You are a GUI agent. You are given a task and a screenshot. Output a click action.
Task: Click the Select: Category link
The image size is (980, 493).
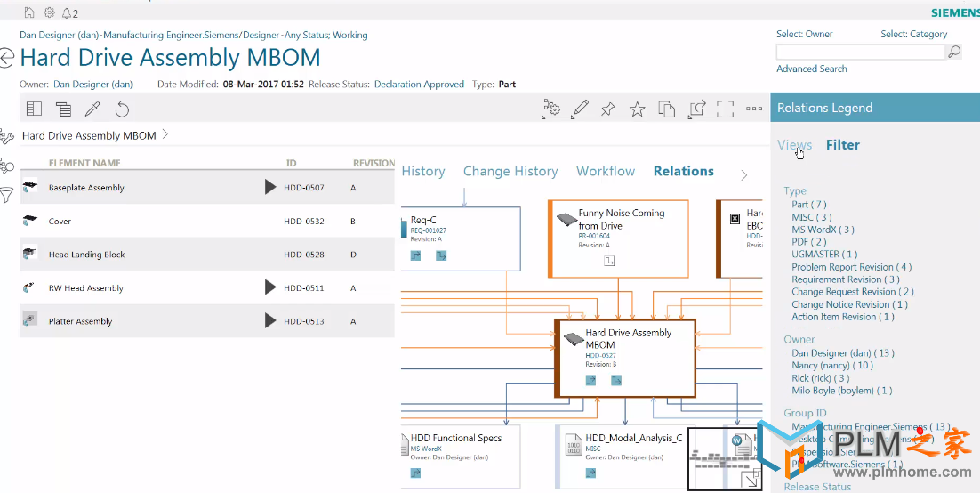[914, 34]
